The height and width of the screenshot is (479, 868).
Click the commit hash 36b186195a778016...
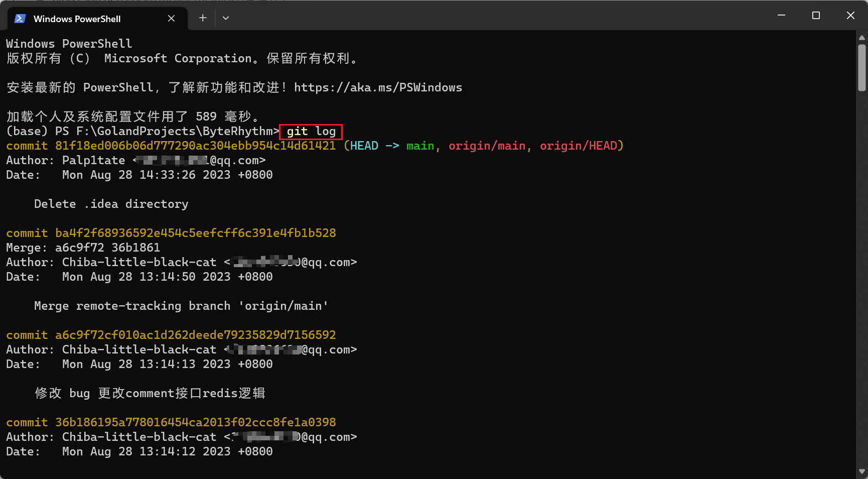pos(195,423)
